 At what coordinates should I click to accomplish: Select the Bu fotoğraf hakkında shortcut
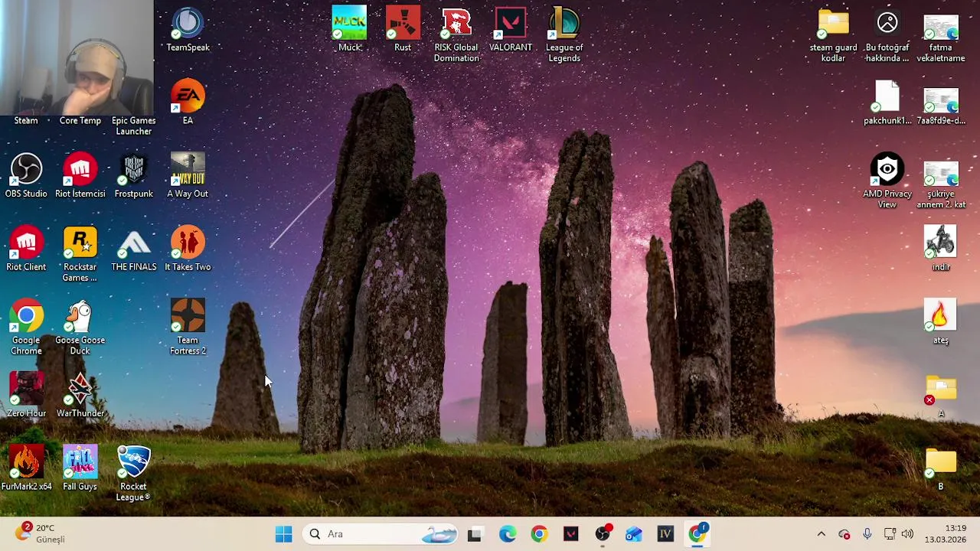(x=887, y=35)
